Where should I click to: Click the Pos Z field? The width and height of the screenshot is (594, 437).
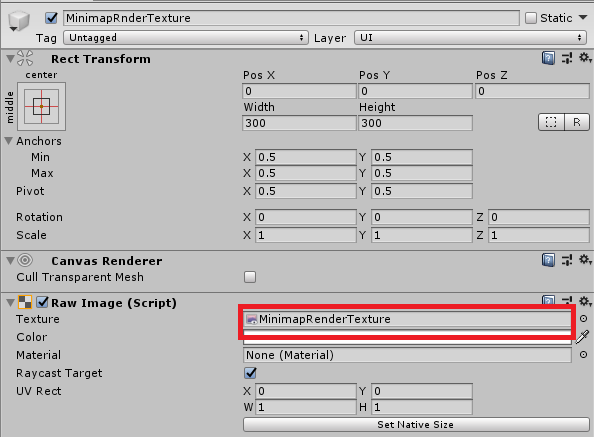[x=532, y=91]
